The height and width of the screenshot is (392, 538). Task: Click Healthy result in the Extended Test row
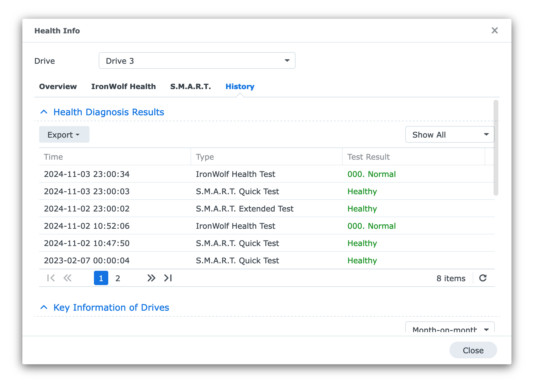[x=362, y=209]
